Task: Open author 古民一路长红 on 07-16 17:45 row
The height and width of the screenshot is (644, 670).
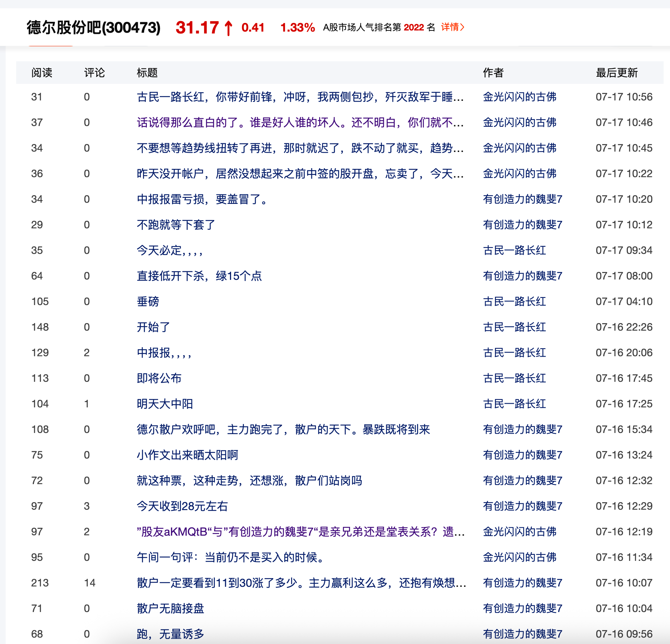Action: point(515,378)
